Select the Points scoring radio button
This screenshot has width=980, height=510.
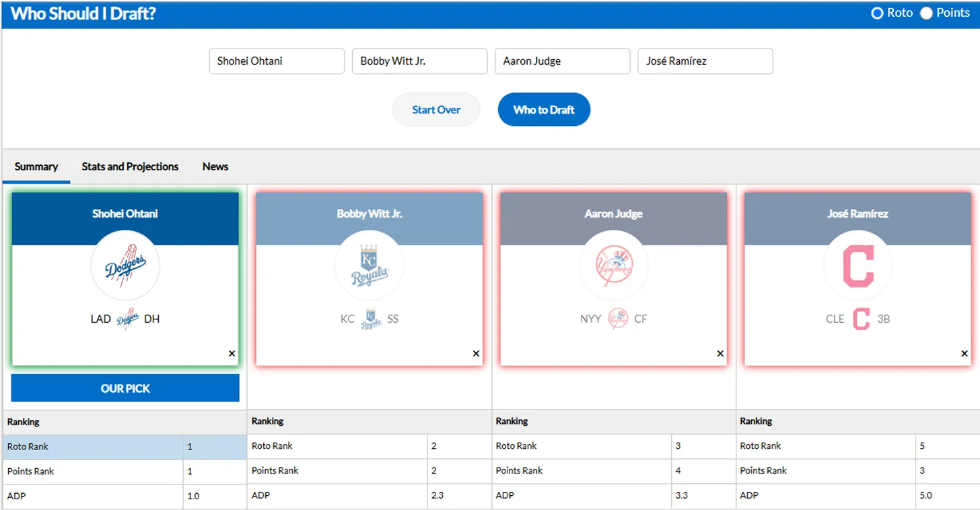[926, 13]
